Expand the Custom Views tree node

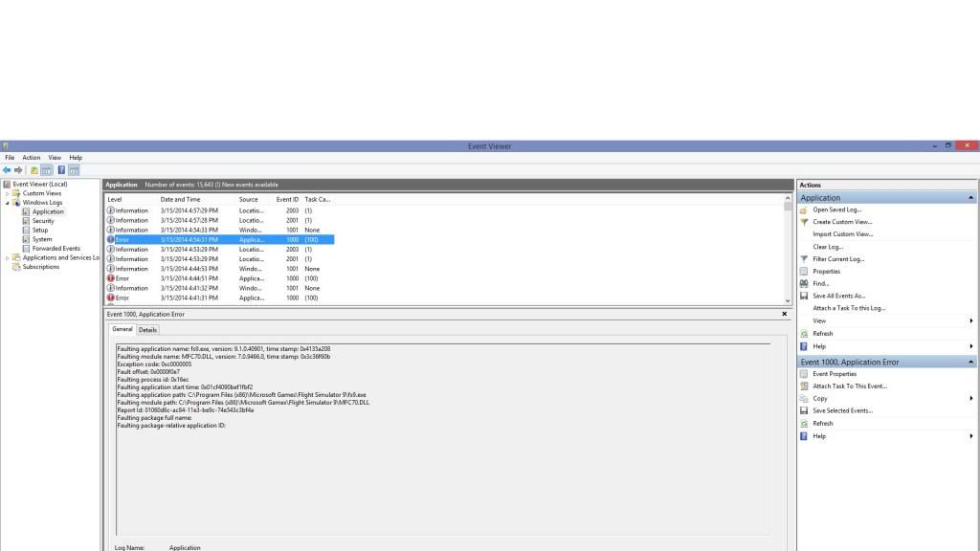pos(8,193)
